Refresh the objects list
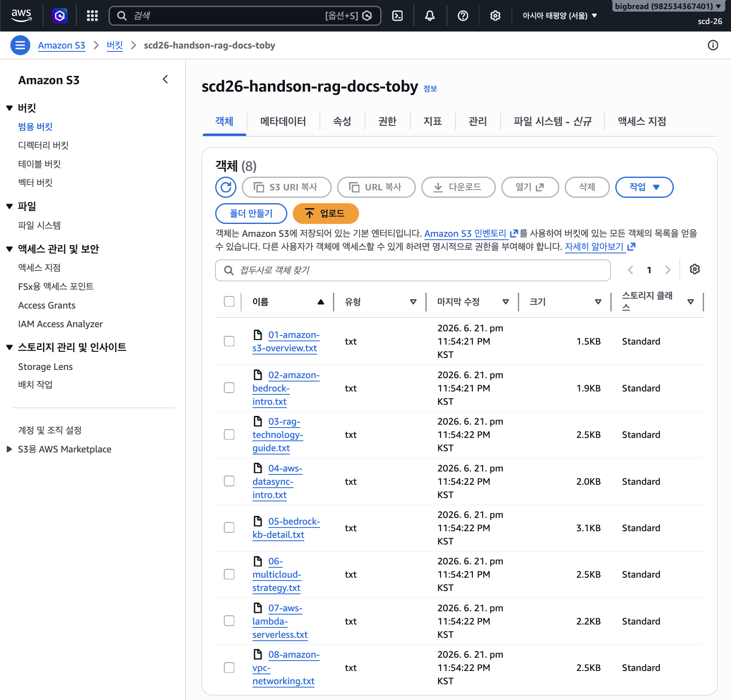The image size is (731, 700). click(x=226, y=187)
